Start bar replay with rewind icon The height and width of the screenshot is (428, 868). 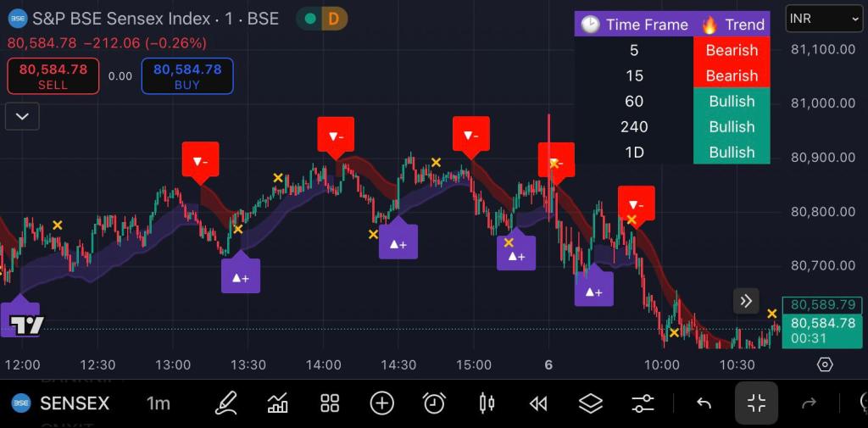pyautogui.click(x=538, y=403)
